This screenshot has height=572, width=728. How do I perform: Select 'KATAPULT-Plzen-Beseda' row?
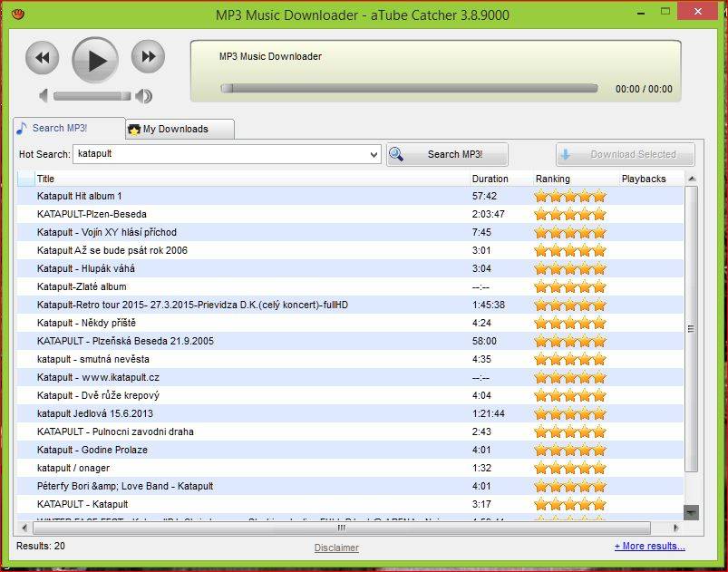tap(350, 214)
